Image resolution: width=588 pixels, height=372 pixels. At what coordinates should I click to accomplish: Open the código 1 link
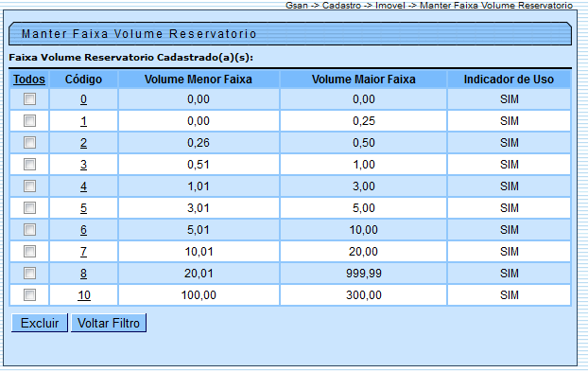[83, 121]
